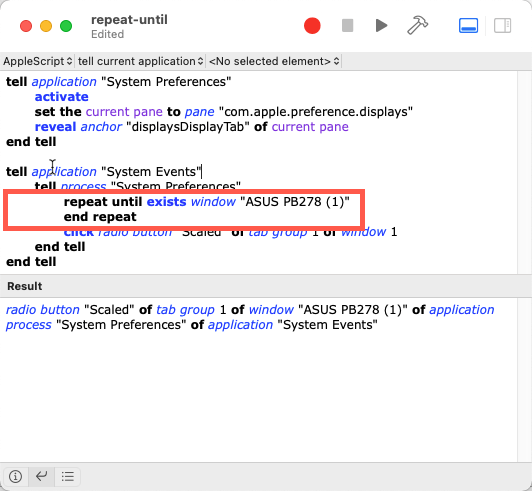Expand the tell current application popup

[140, 61]
